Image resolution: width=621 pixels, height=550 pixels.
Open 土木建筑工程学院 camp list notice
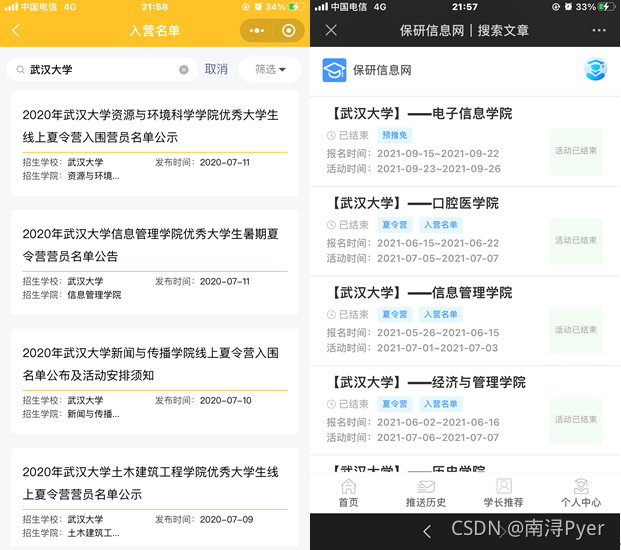[155, 497]
